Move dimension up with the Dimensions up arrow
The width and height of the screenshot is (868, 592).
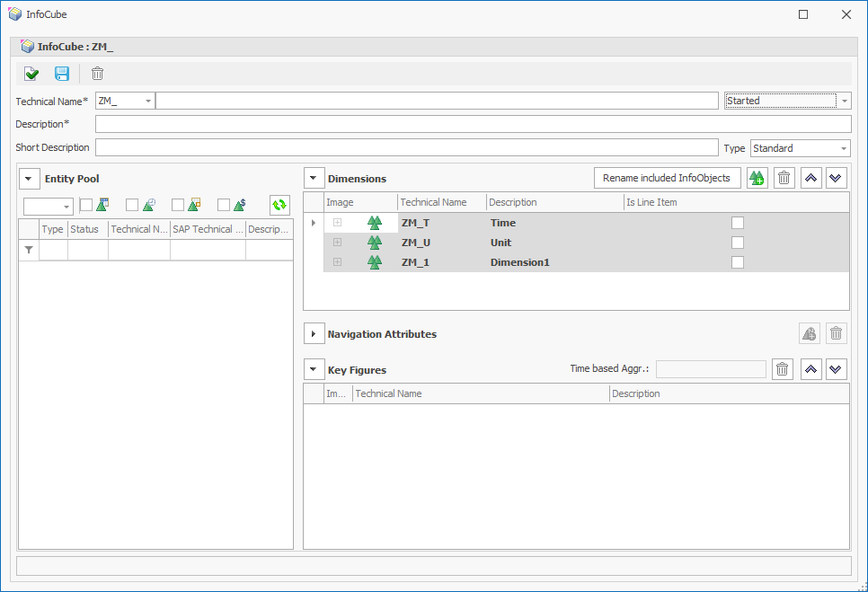click(810, 178)
